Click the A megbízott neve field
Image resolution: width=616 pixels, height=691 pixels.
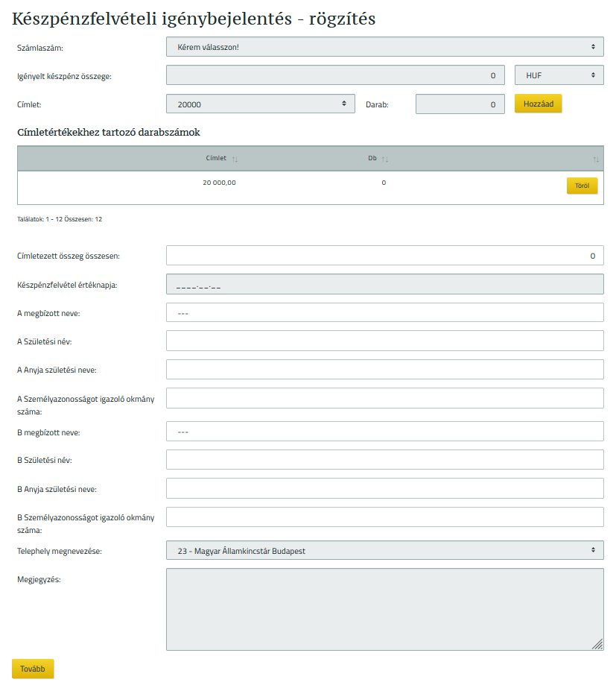[x=384, y=312]
